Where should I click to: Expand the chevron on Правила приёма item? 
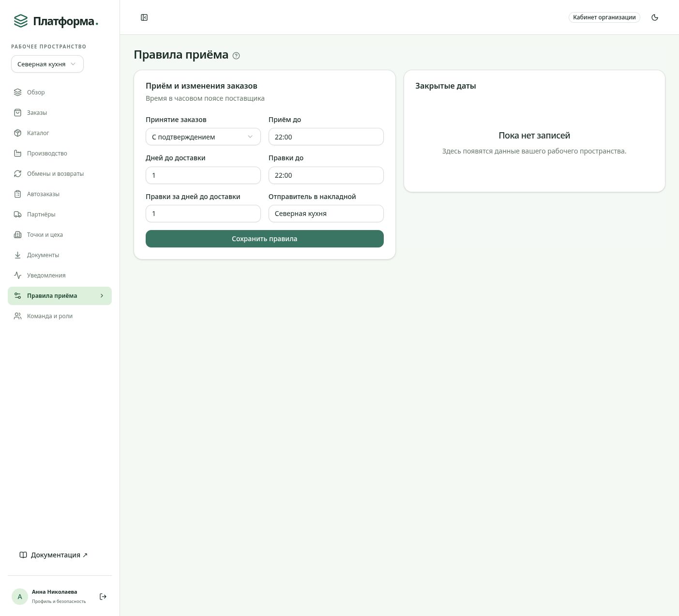pos(102,295)
